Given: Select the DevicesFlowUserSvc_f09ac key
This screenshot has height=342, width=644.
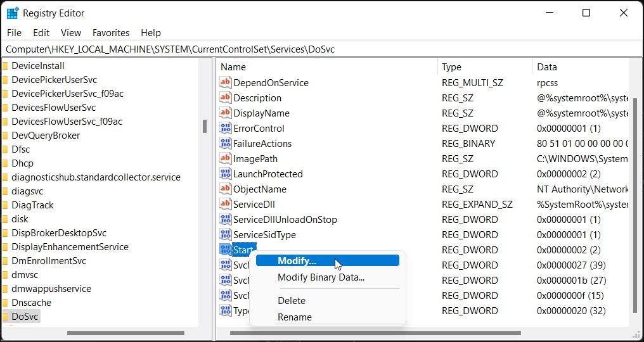Looking at the screenshot, I should [x=67, y=122].
